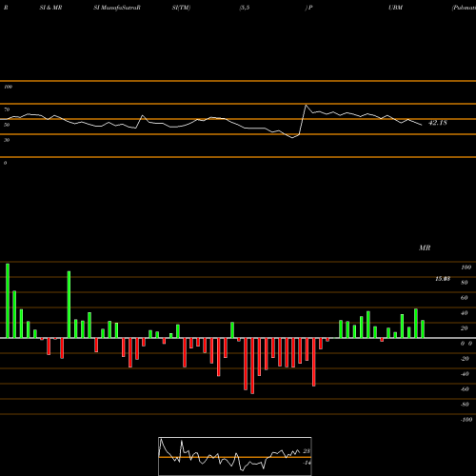The image size is (476, 476).
Task: Click the 23 value in mini chart
Action: [x=307, y=451]
